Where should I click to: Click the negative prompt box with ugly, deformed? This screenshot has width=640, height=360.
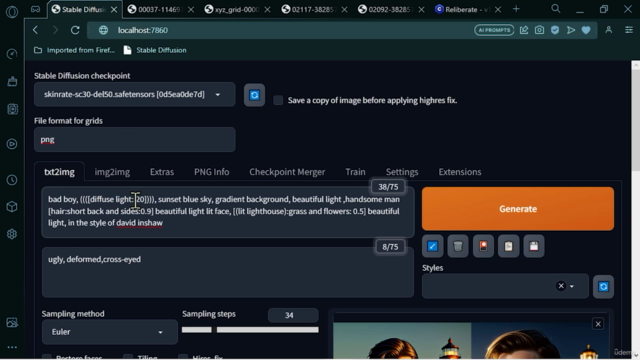[x=228, y=272]
